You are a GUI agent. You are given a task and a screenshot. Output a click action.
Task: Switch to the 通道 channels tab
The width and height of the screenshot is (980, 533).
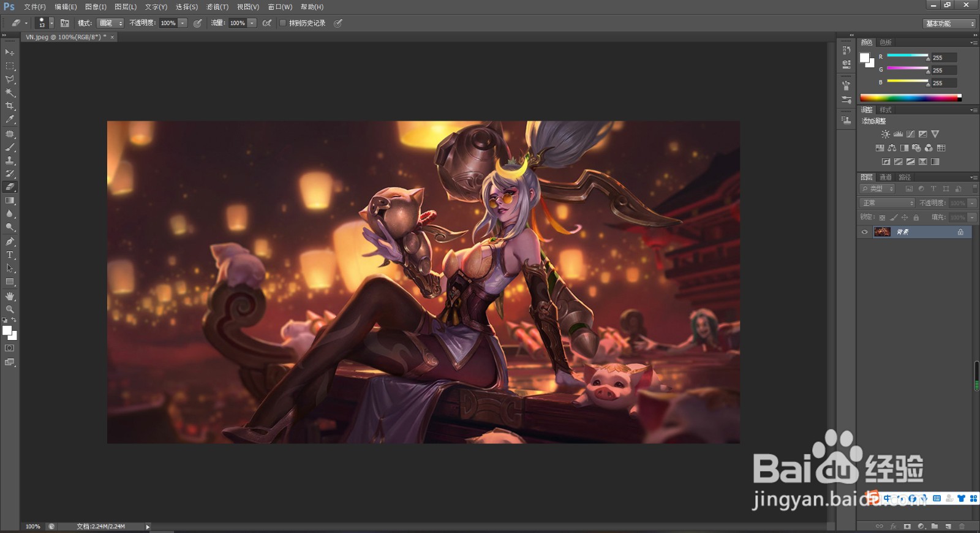886,177
